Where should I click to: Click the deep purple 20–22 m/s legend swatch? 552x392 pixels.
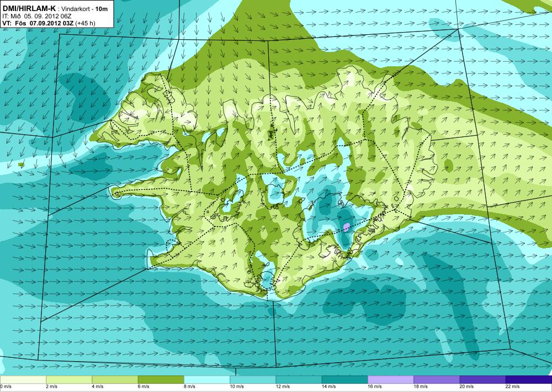(482, 380)
